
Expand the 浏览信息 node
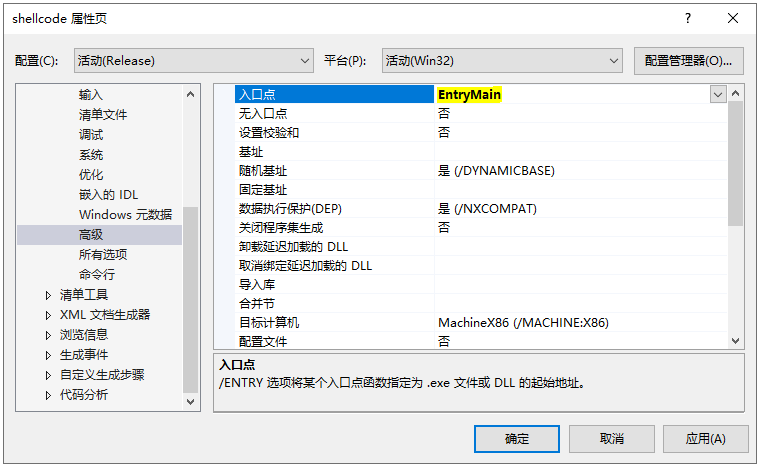click(48, 335)
